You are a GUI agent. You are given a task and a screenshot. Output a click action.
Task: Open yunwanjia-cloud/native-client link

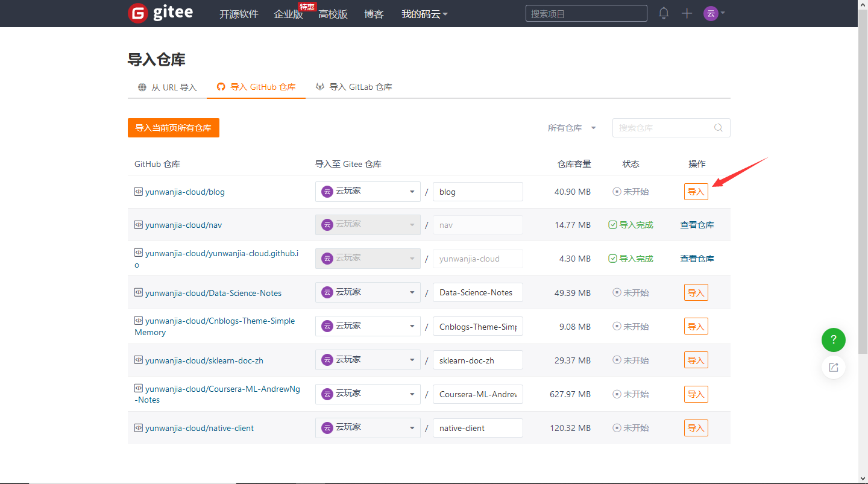(200, 428)
